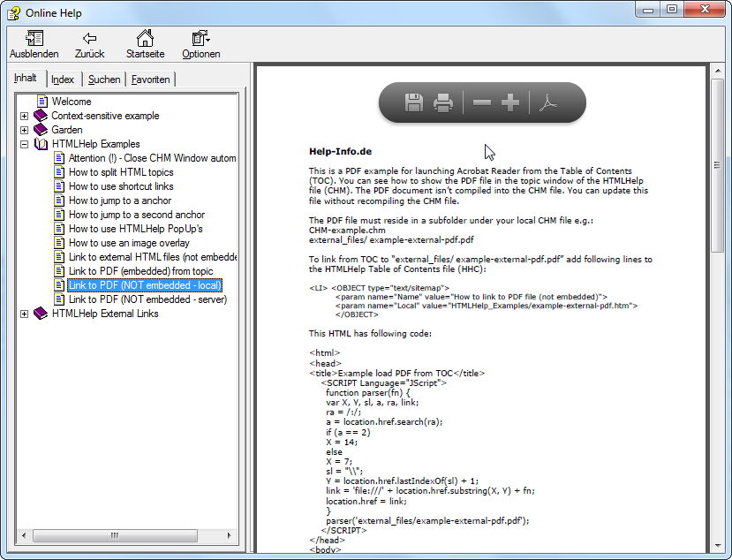Open the Suchen tab
This screenshot has height=560, width=732.
pyautogui.click(x=104, y=79)
